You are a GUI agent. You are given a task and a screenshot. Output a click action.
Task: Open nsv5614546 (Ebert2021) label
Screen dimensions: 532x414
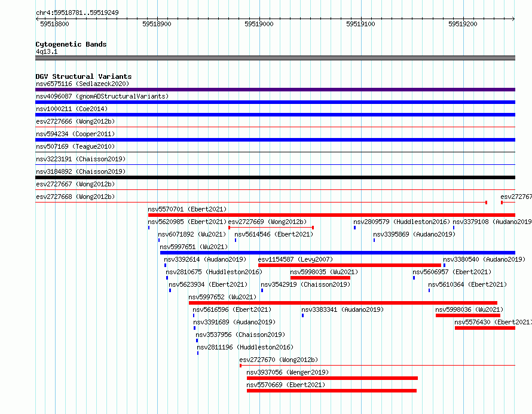point(274,234)
